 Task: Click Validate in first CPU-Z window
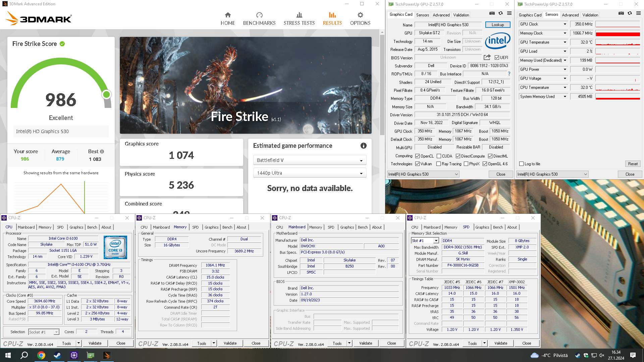tap(95, 343)
